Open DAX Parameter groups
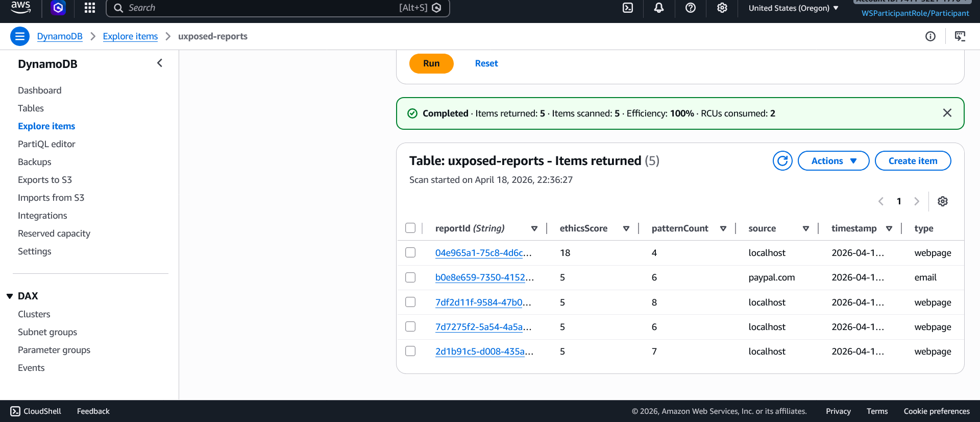980x422 pixels. [x=54, y=350]
